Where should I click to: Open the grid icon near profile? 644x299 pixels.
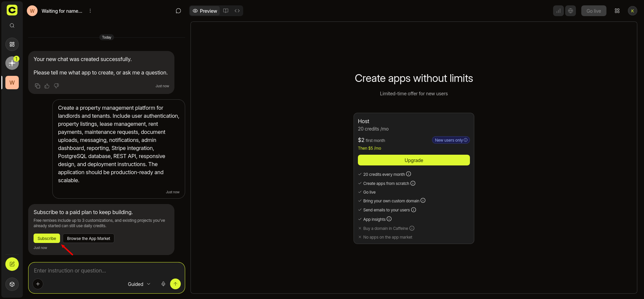(x=617, y=11)
